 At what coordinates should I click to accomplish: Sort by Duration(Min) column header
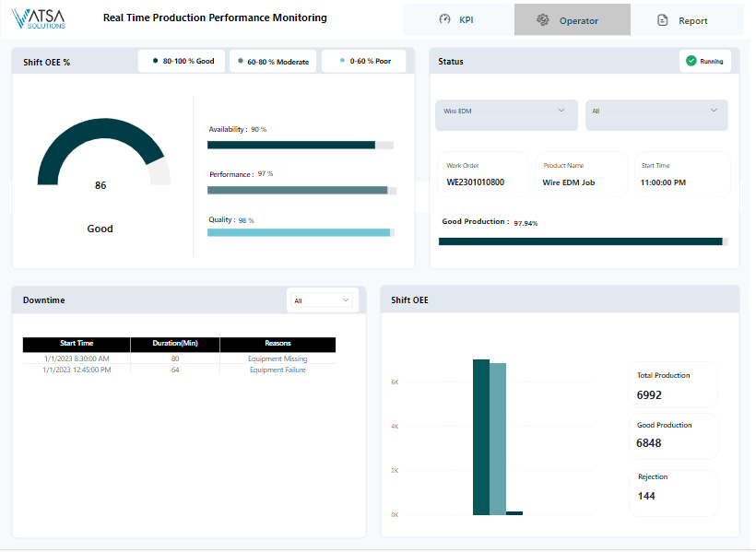click(175, 343)
